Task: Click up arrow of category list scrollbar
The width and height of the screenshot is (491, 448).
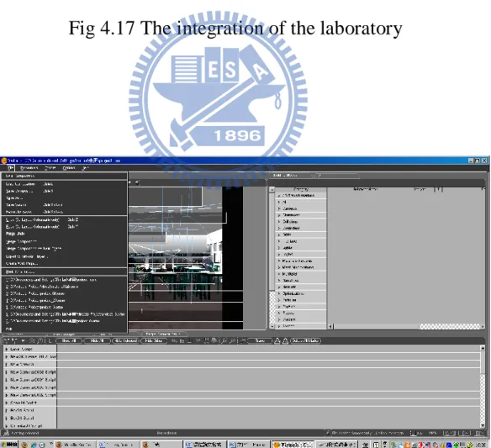Action: point(272,190)
